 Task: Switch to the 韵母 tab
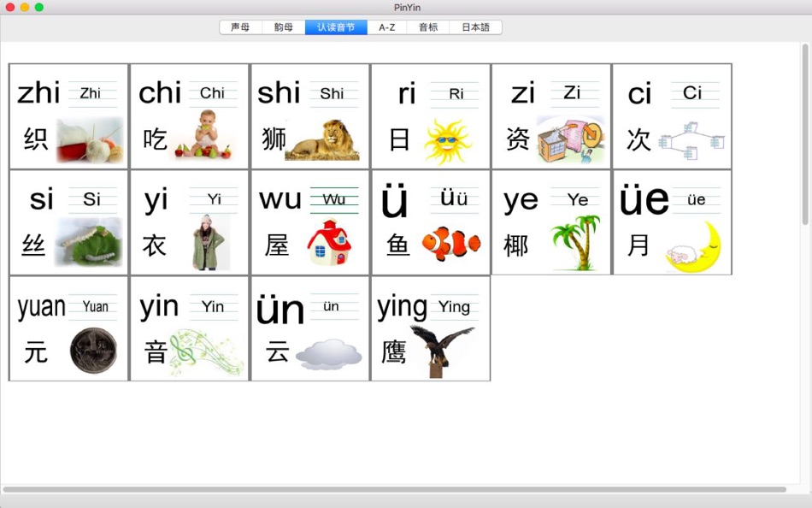283,27
